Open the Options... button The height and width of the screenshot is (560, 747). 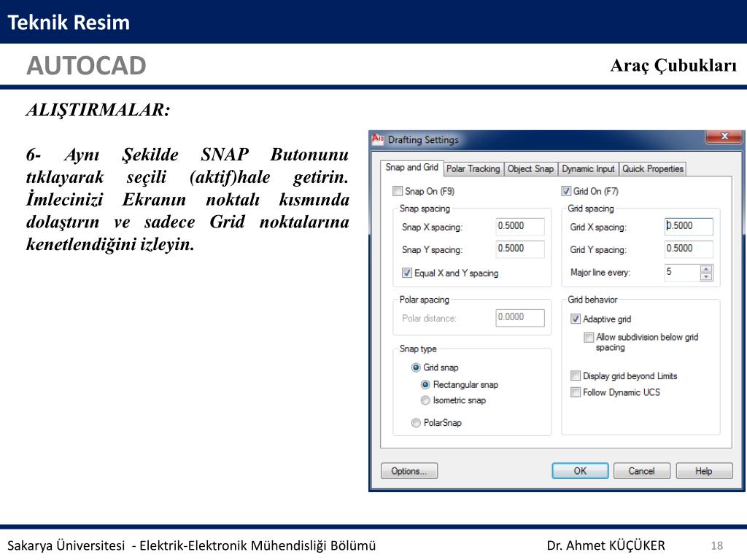tap(409, 471)
